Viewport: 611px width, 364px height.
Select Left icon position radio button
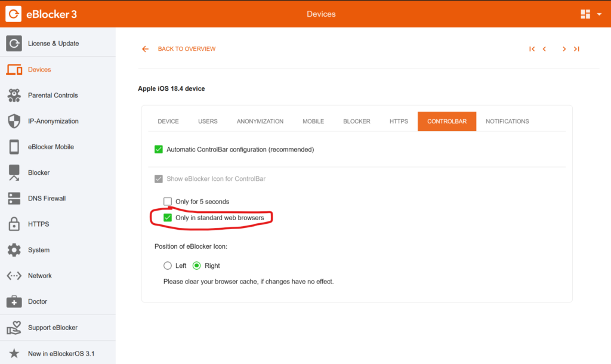[168, 266]
